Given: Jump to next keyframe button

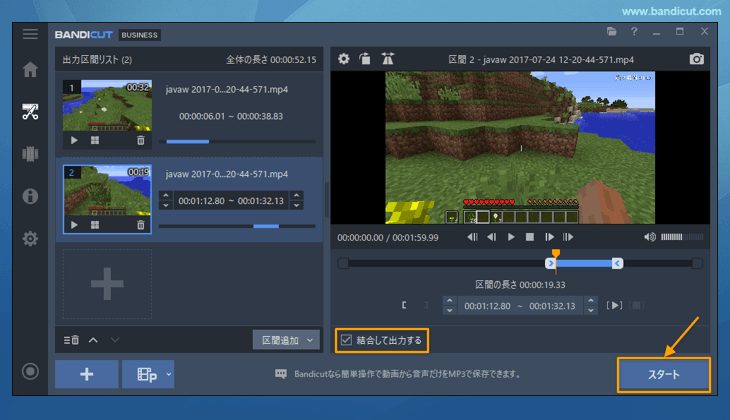Looking at the screenshot, I should tap(568, 237).
